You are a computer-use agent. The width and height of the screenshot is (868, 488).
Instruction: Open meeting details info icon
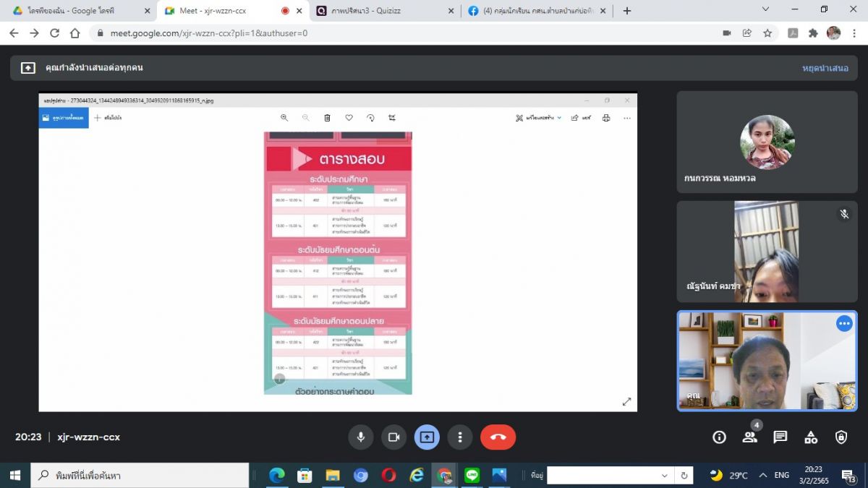coord(719,437)
